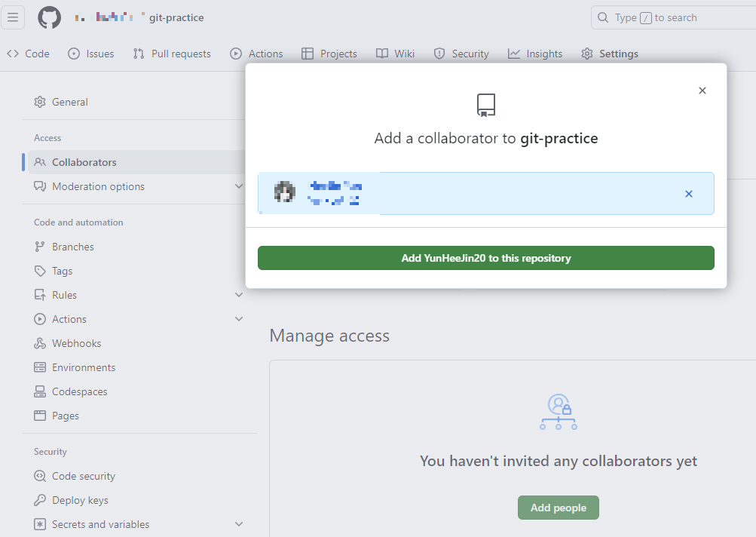Viewport: 756px width, 537px height.
Task: Open the Pull requests tab
Action: click(x=172, y=54)
